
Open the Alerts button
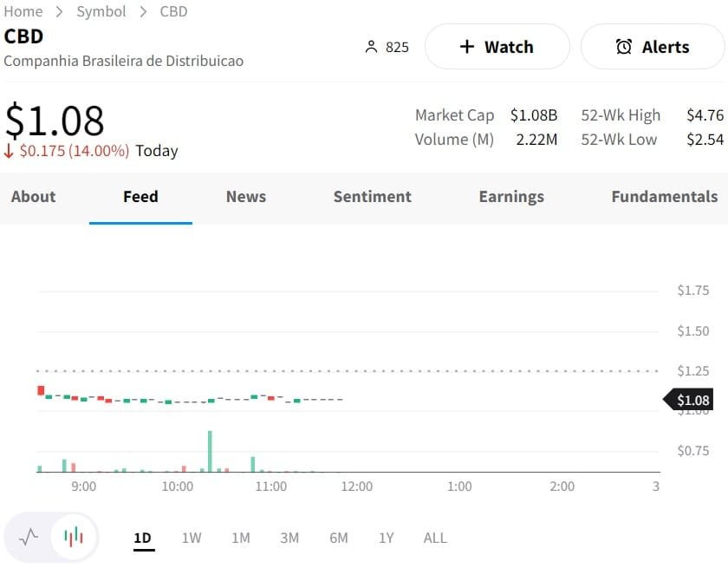point(652,47)
